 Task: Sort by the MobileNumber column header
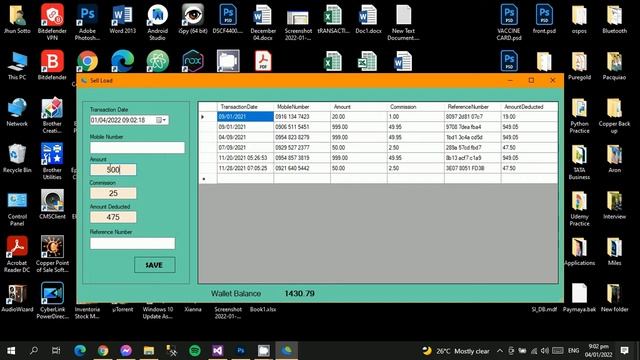(302, 107)
